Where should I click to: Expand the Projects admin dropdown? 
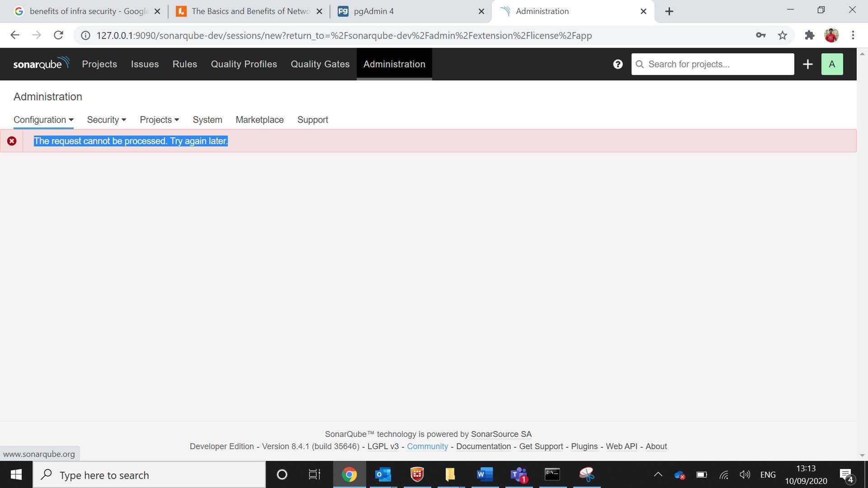coord(160,120)
